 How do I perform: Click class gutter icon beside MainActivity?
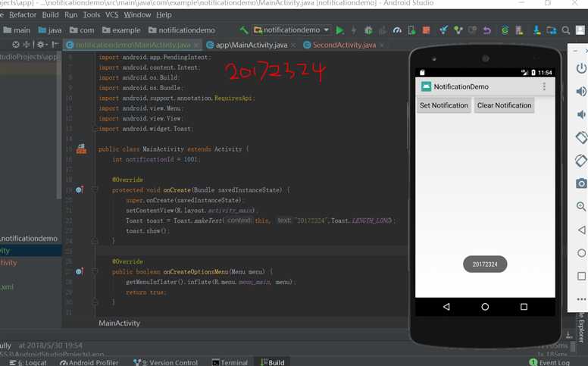[x=81, y=149]
